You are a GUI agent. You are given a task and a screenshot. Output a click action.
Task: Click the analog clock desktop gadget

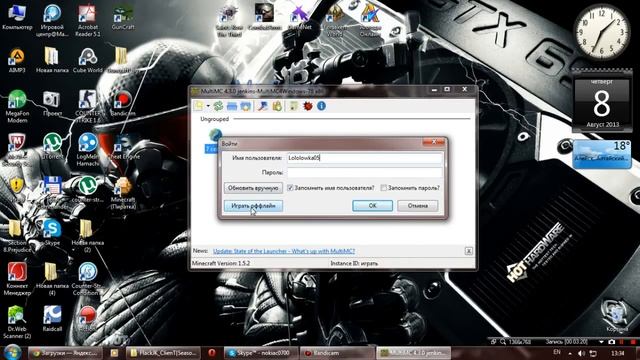click(602, 31)
